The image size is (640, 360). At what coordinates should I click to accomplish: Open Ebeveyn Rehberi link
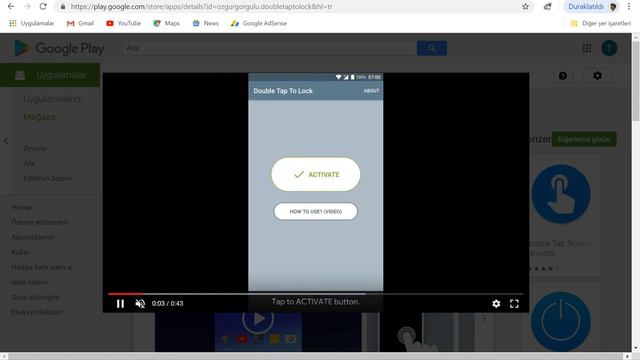click(x=37, y=312)
